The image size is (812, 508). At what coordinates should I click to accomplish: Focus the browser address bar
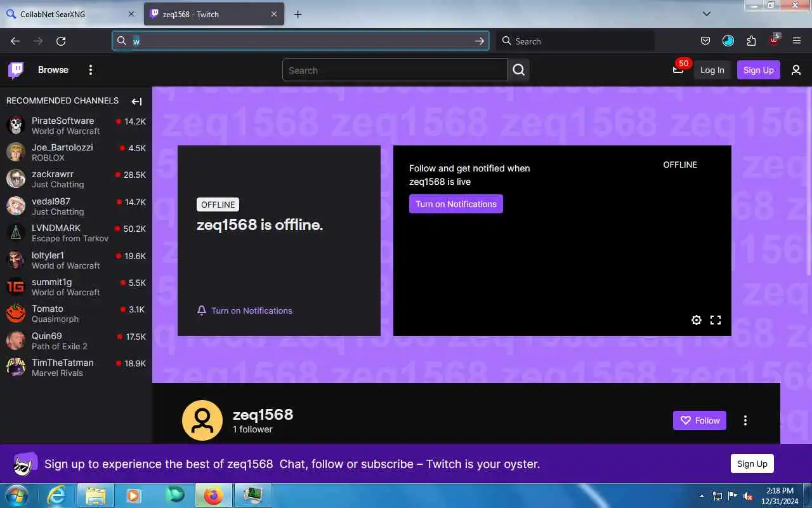(x=301, y=41)
